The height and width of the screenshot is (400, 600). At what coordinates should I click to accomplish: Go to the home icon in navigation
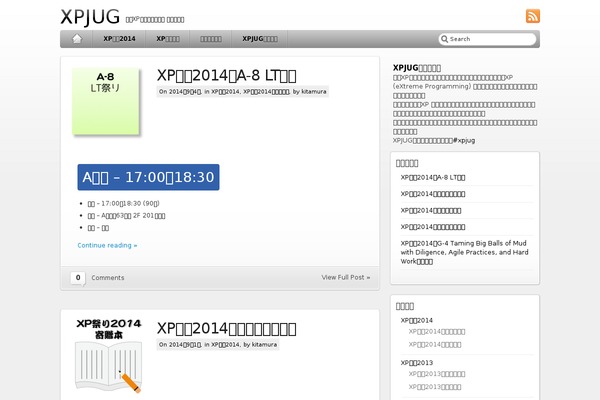coord(77,39)
